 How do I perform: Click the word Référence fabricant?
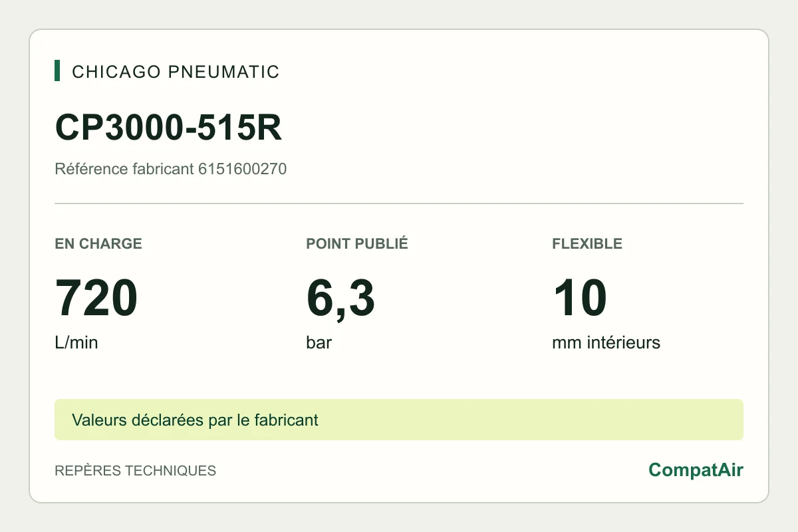[124, 169]
